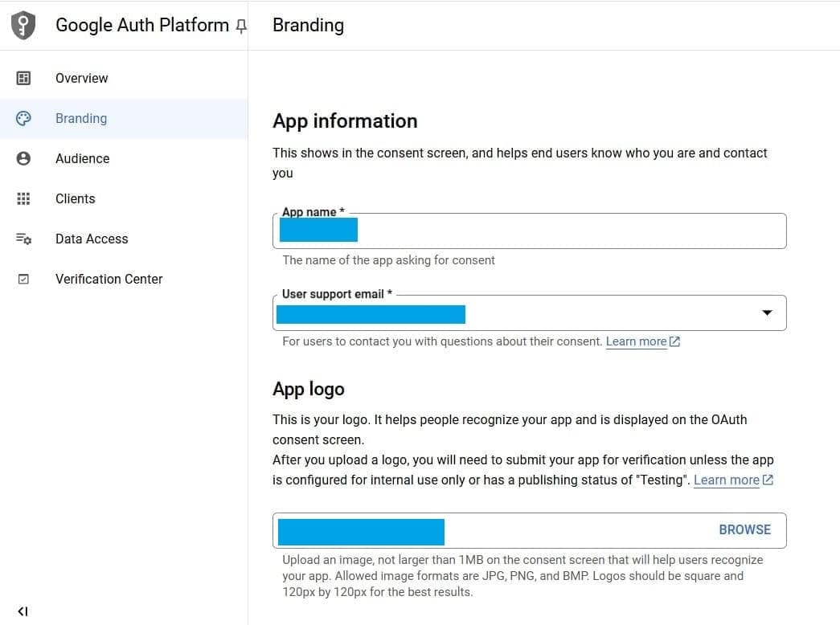Click the BROWSE button for app logo upload
The width and height of the screenshot is (840, 625).
tap(744, 530)
